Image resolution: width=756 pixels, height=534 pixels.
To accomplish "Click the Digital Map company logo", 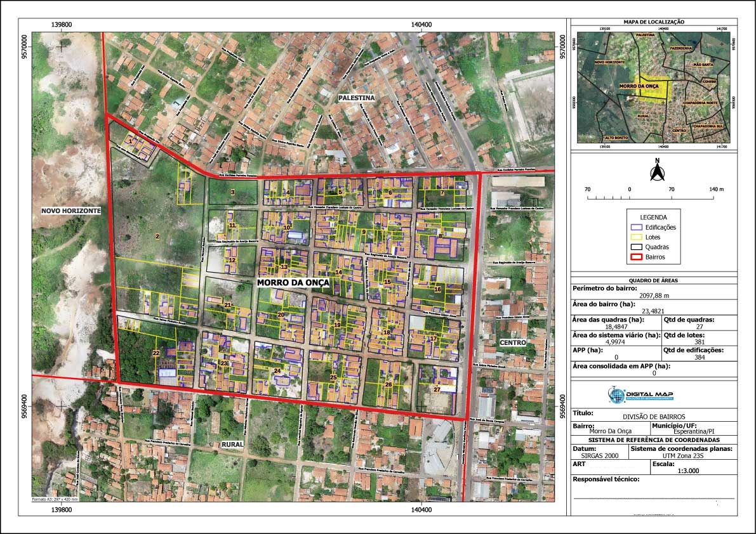I will coord(640,395).
